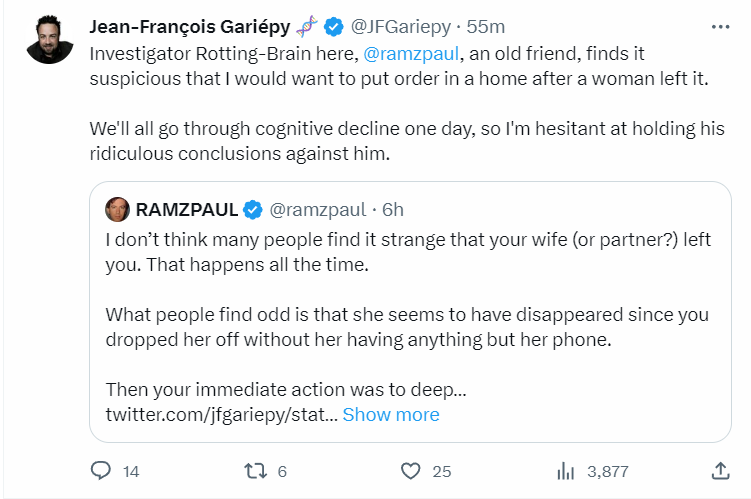Click the reply speech bubble icon

pos(101,470)
